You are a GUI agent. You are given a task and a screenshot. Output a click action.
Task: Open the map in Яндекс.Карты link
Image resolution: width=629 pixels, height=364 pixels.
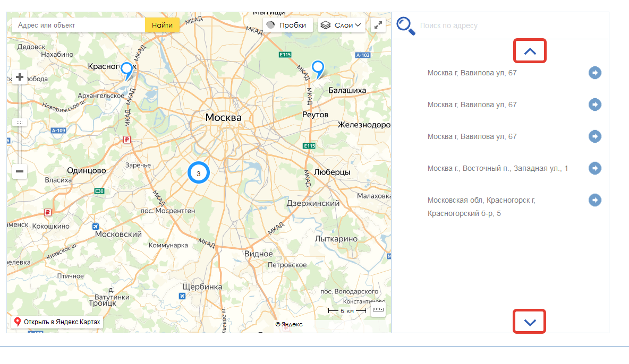tap(56, 322)
